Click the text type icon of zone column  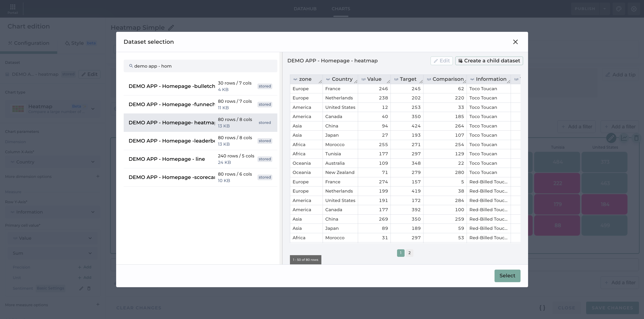point(295,79)
